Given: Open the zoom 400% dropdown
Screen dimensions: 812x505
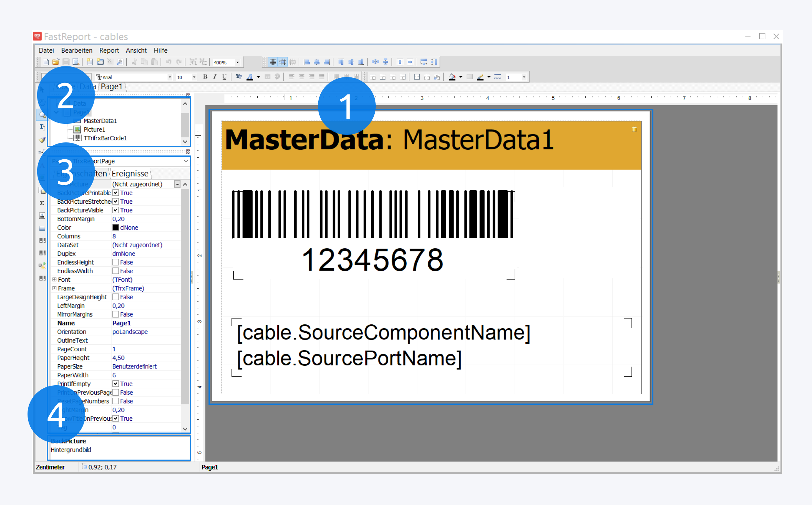Looking at the screenshot, I should [x=237, y=63].
